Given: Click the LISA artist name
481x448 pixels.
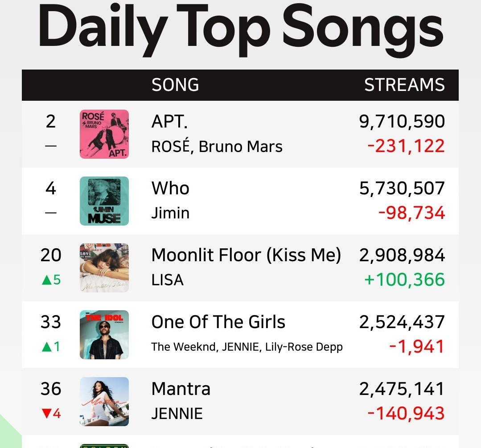Looking at the screenshot, I should tap(168, 280).
